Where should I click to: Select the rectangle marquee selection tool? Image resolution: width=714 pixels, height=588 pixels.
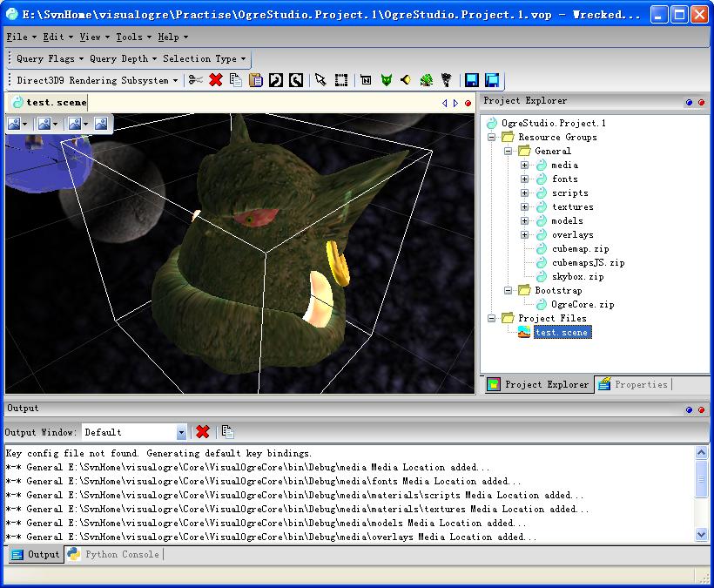(341, 80)
